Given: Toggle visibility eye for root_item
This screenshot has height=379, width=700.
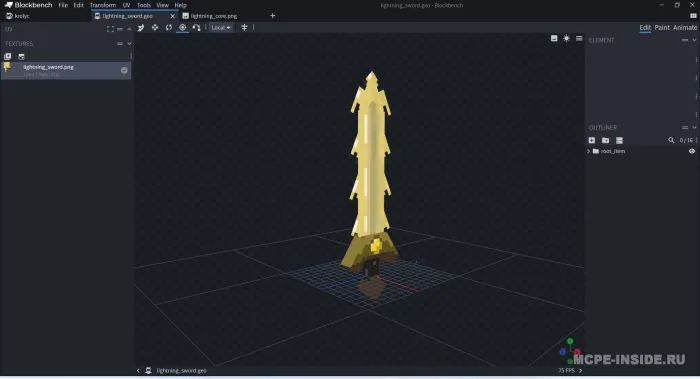Looking at the screenshot, I should [692, 151].
